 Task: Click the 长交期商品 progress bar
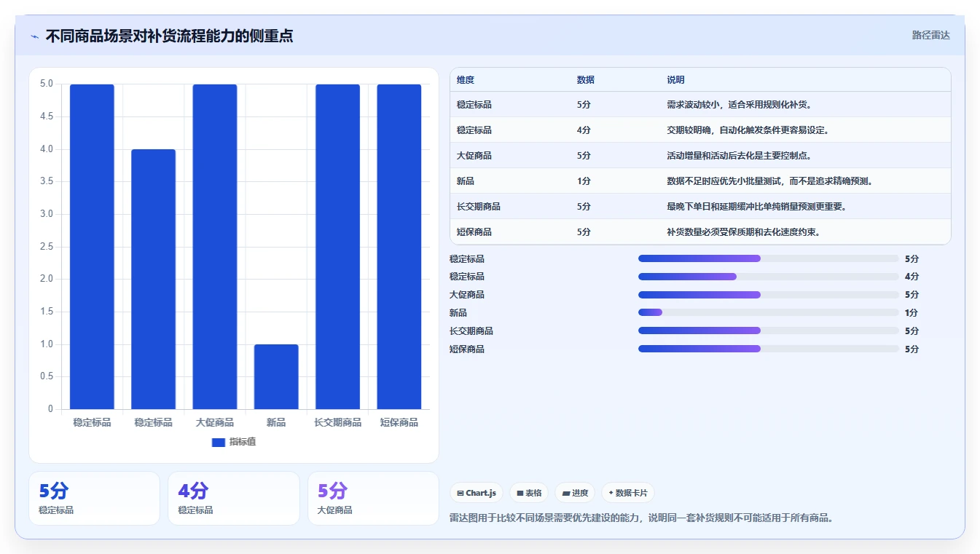[769, 331]
